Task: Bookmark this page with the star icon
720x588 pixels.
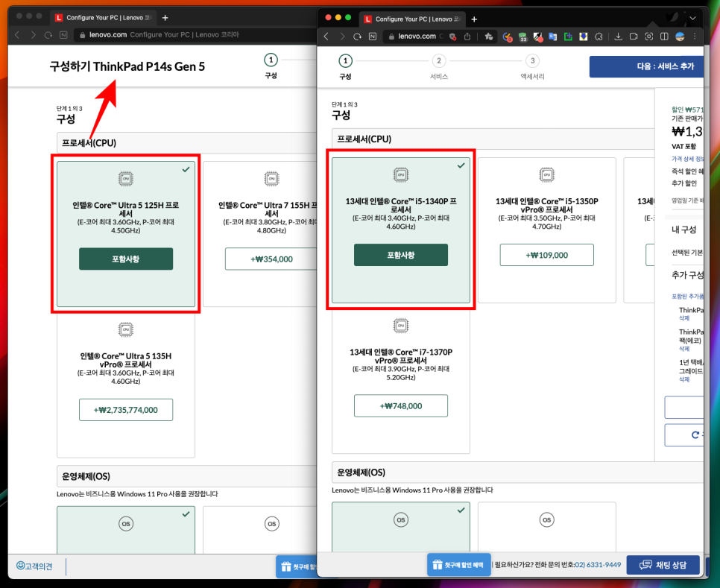Action: click(x=489, y=37)
